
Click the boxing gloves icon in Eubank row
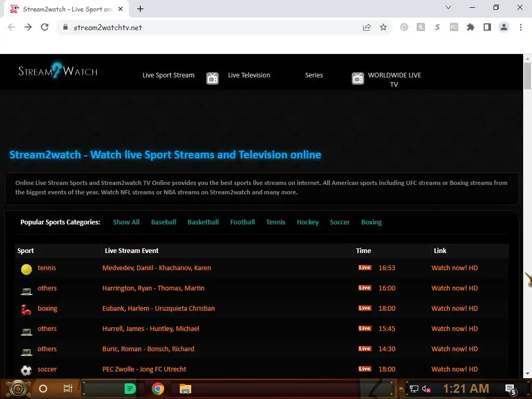click(26, 310)
